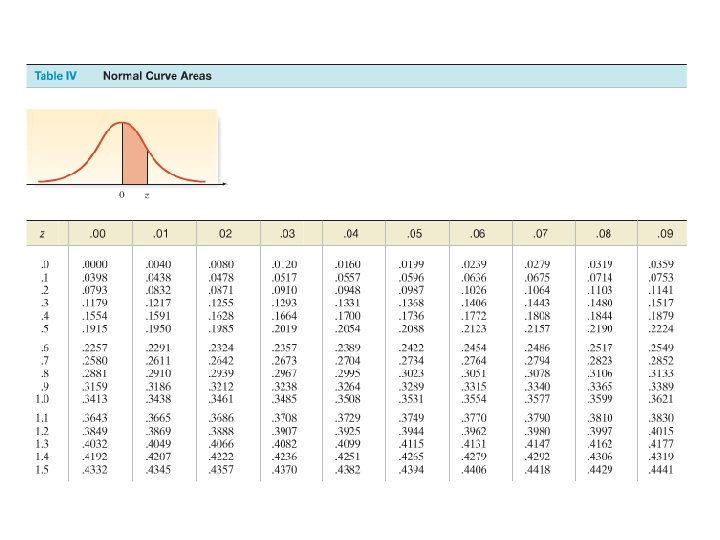
Task: Click the 0 label under the curve
Action: (x=122, y=195)
